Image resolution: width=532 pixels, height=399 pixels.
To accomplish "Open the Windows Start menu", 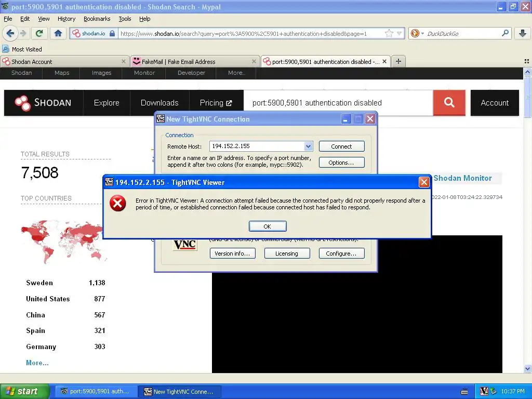I will coord(24,391).
